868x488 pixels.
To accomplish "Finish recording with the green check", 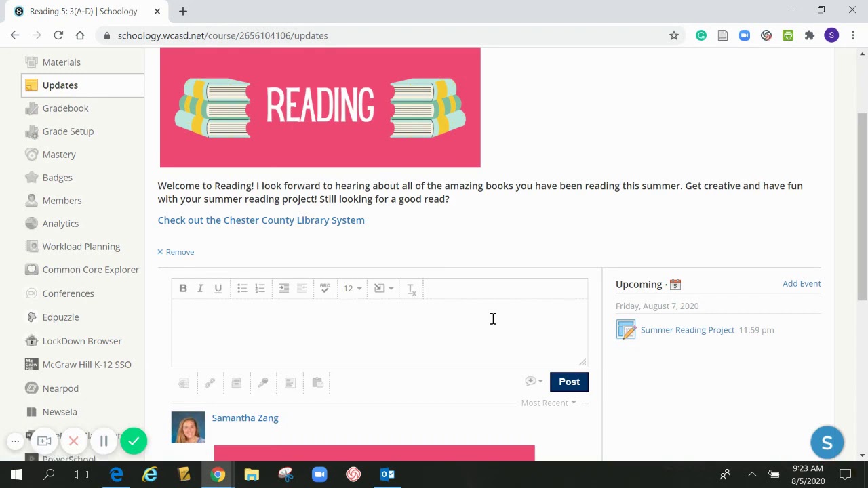I will (x=134, y=441).
